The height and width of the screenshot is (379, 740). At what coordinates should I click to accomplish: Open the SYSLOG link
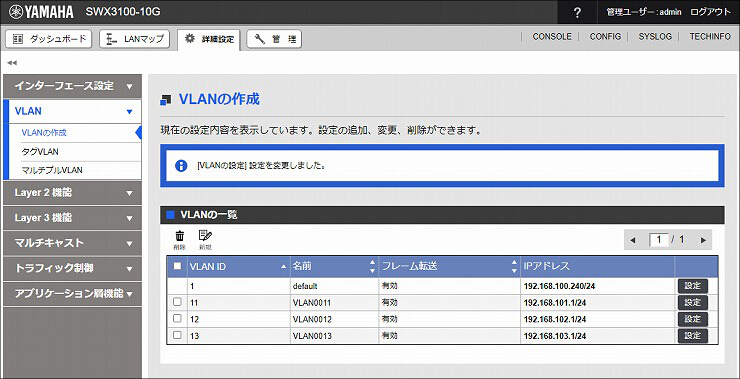pyautogui.click(x=655, y=36)
